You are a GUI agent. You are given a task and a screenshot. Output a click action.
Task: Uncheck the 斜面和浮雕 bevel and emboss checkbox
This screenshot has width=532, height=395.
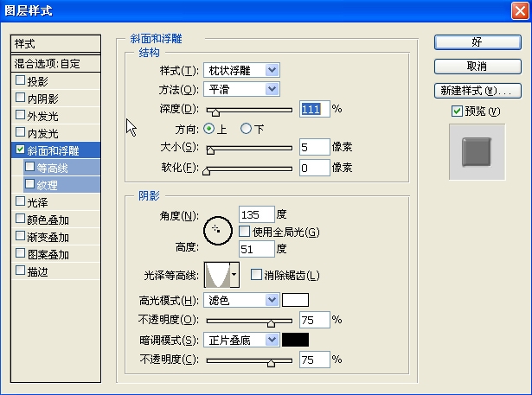(x=21, y=150)
